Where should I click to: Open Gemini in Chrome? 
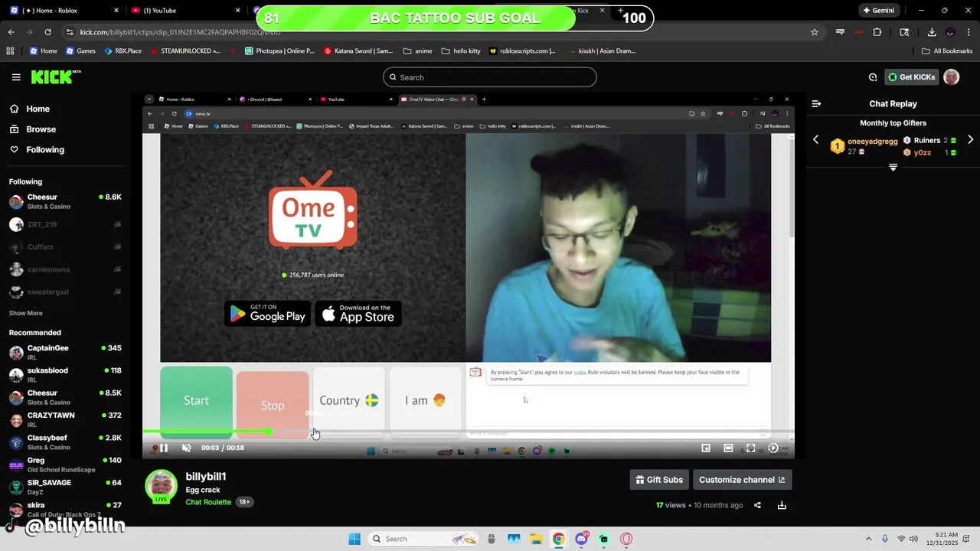[x=879, y=11]
